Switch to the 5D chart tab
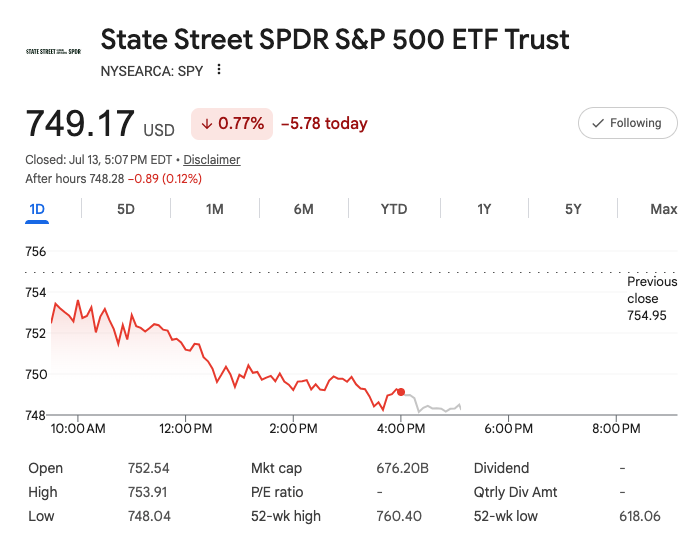690x537 pixels. click(126, 209)
